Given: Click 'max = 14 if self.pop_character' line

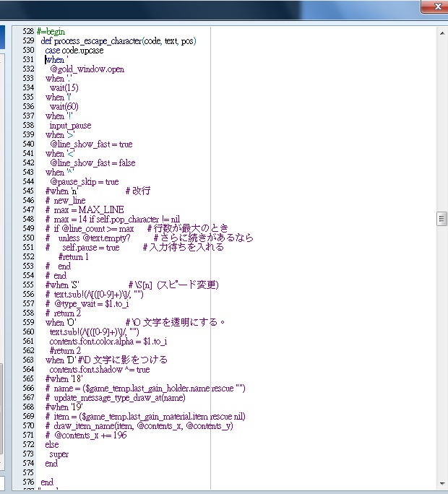Looking at the screenshot, I should pyautogui.click(x=106, y=220).
